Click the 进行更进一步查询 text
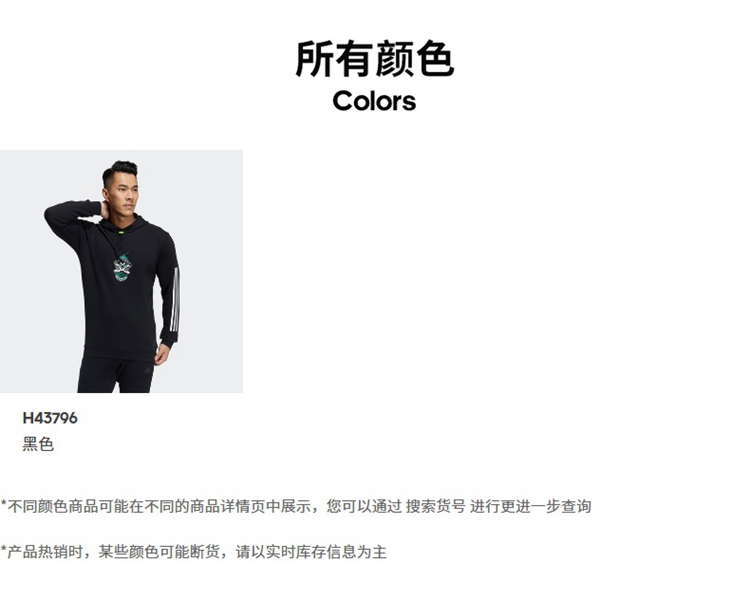This screenshot has height=601, width=750. point(530,506)
